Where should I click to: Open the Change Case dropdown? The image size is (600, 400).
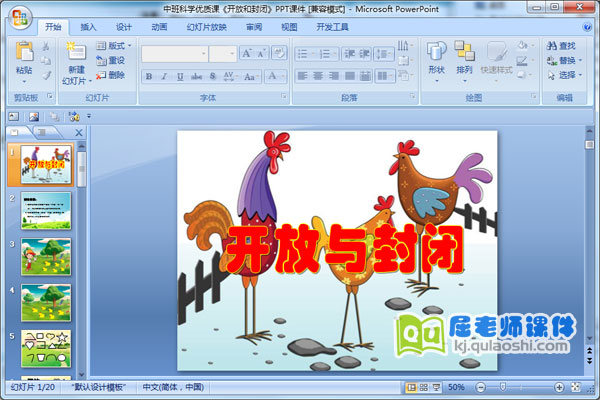pyautogui.click(x=251, y=76)
